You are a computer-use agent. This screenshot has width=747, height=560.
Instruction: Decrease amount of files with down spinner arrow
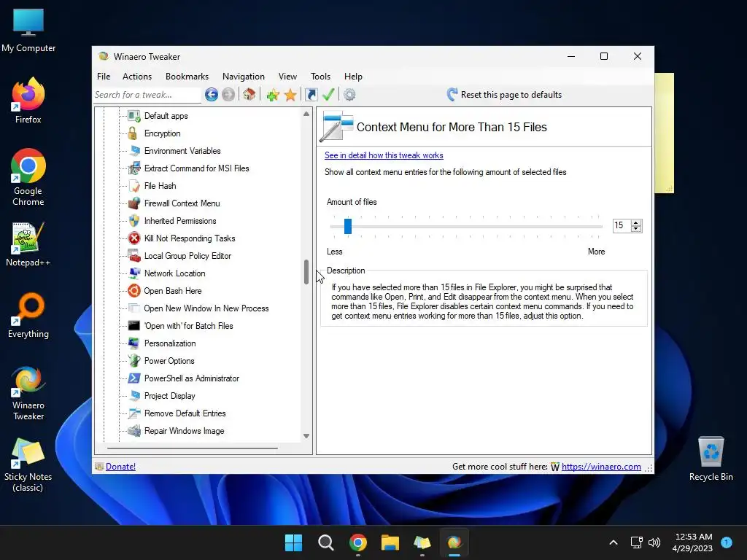click(636, 228)
